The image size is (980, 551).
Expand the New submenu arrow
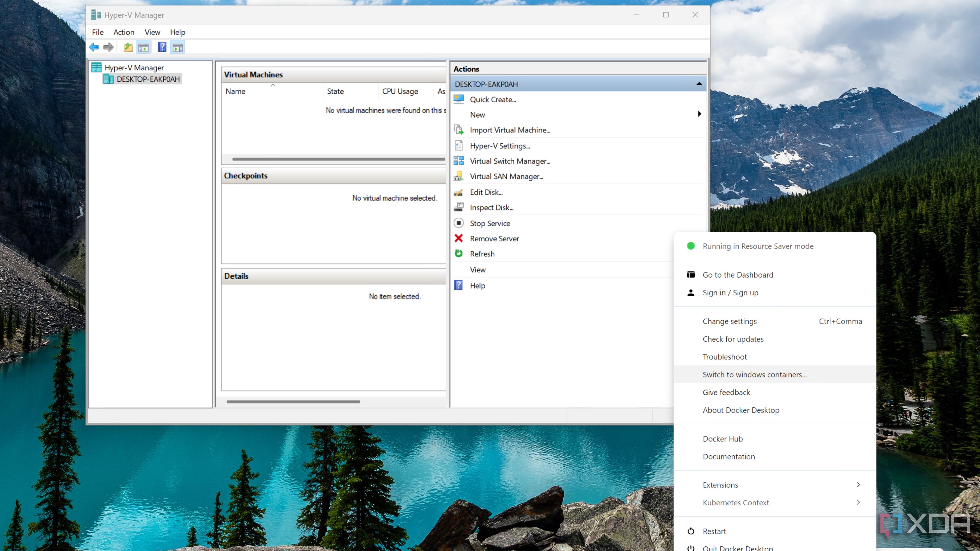pos(699,114)
